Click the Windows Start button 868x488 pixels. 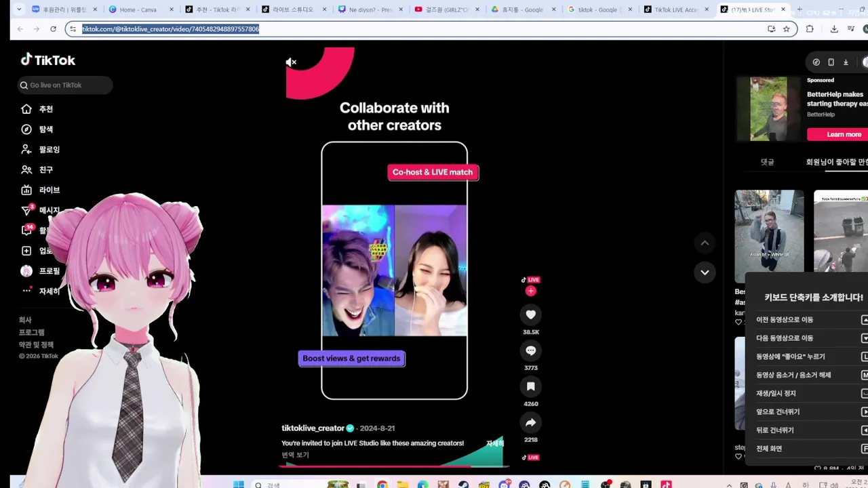[x=238, y=485]
